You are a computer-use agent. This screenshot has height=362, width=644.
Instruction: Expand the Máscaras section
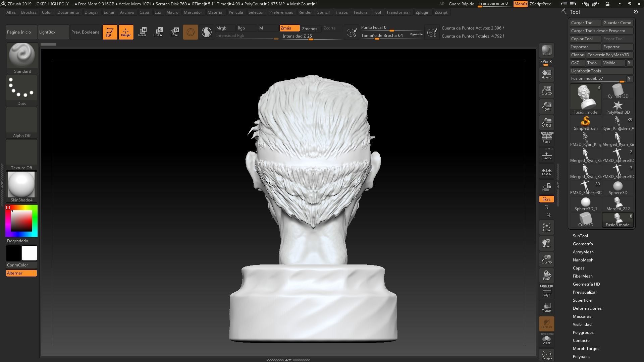click(582, 316)
